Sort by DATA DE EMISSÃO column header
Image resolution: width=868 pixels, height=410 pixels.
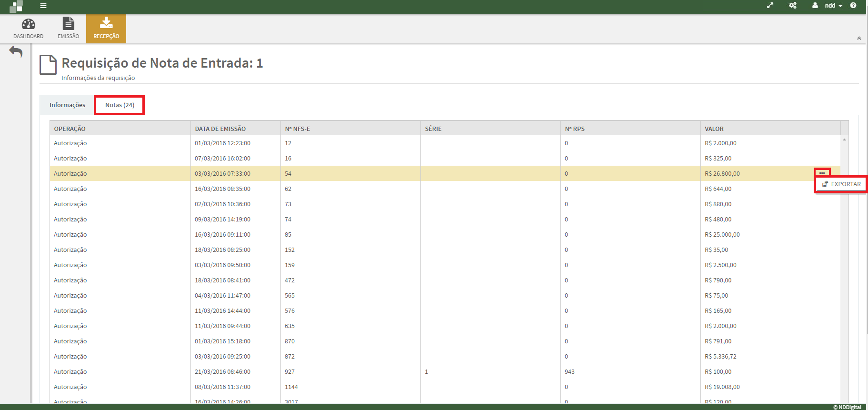pyautogui.click(x=220, y=129)
